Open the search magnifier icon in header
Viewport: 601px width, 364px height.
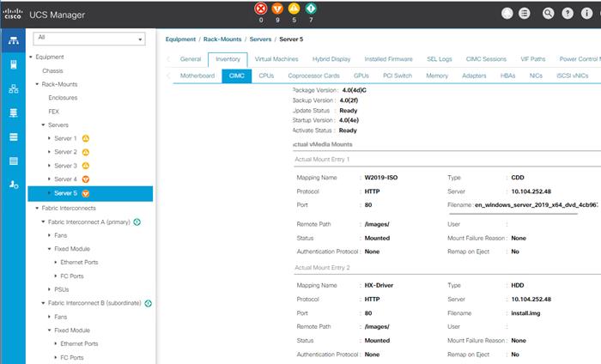pos(548,14)
